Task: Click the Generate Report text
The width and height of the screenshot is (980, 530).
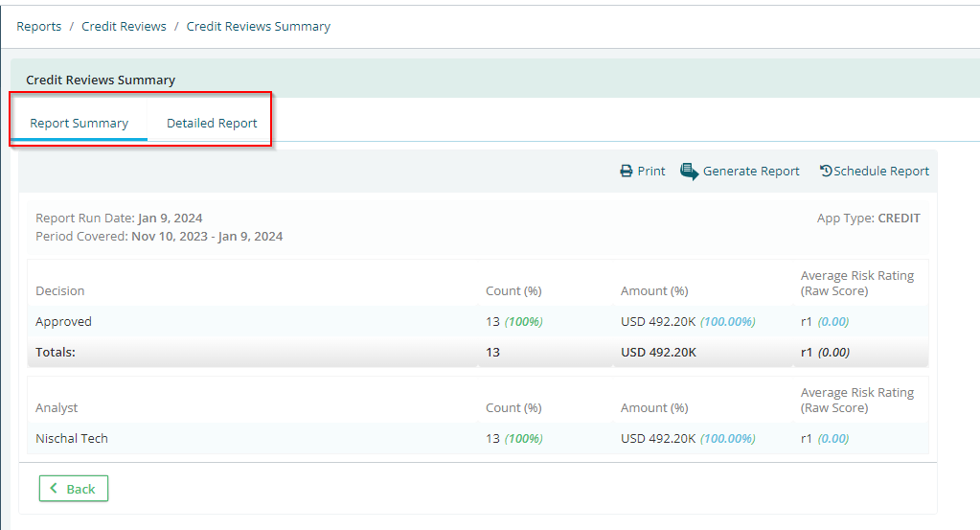Action: 751,172
